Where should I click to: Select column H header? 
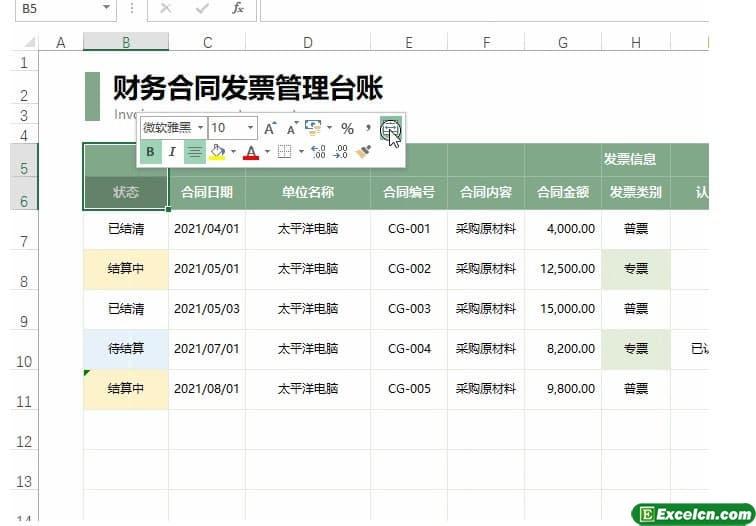[636, 42]
